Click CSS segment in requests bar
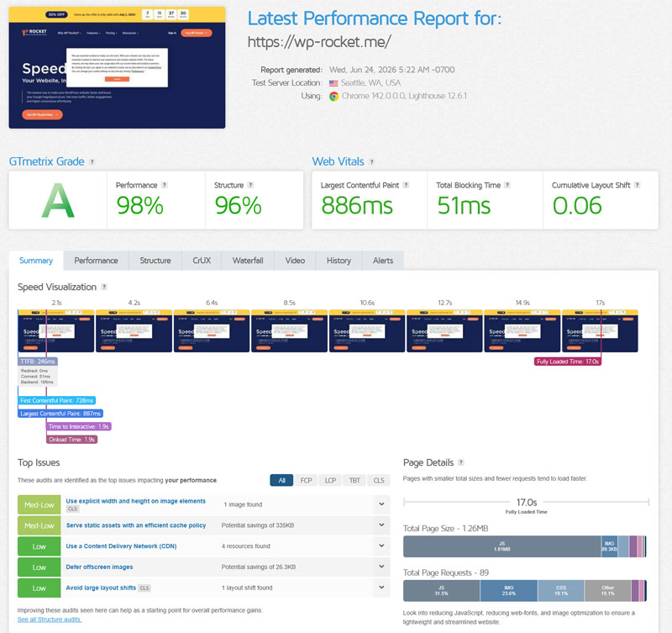 click(561, 590)
